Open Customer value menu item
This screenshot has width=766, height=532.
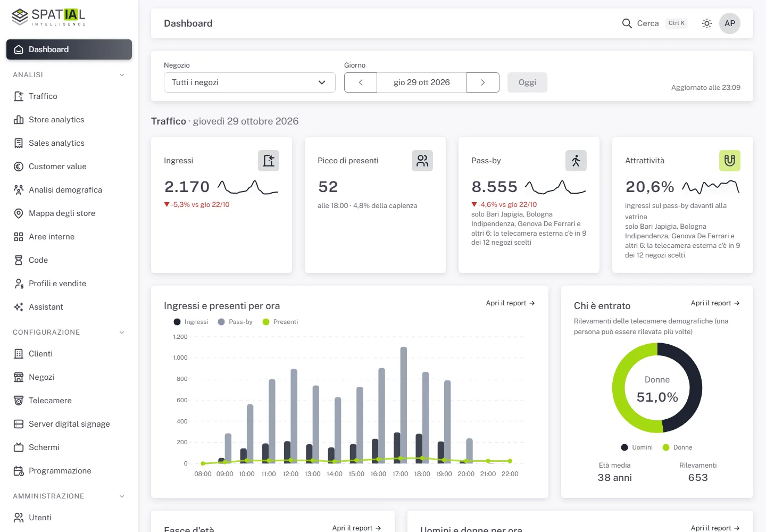pyautogui.click(x=69, y=167)
